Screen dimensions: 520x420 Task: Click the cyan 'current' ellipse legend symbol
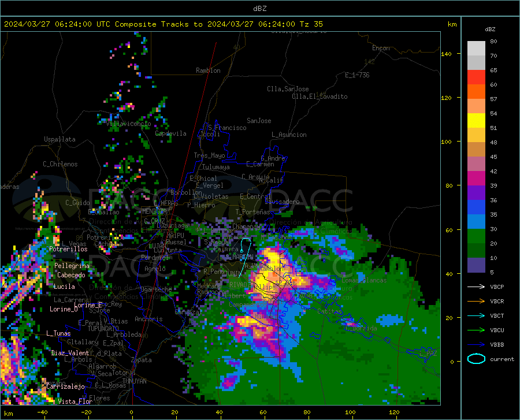coord(476,359)
